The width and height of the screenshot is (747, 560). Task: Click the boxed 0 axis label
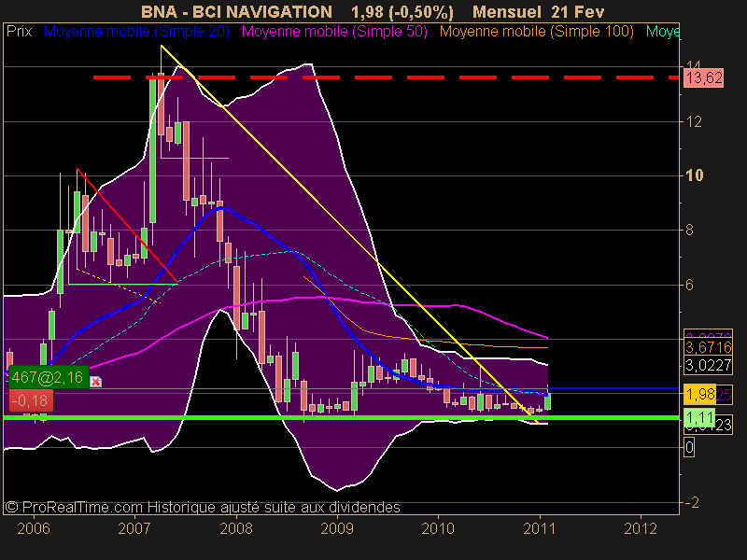point(689,448)
